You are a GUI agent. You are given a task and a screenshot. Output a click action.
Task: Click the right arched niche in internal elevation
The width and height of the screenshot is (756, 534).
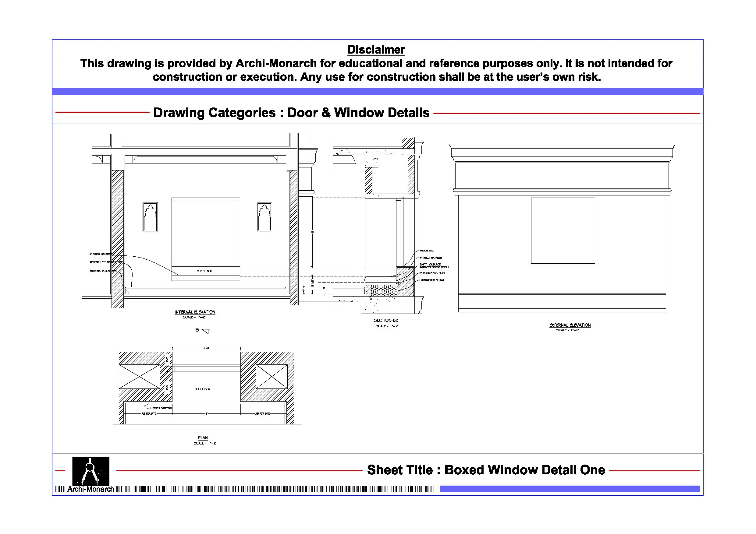[x=264, y=217]
